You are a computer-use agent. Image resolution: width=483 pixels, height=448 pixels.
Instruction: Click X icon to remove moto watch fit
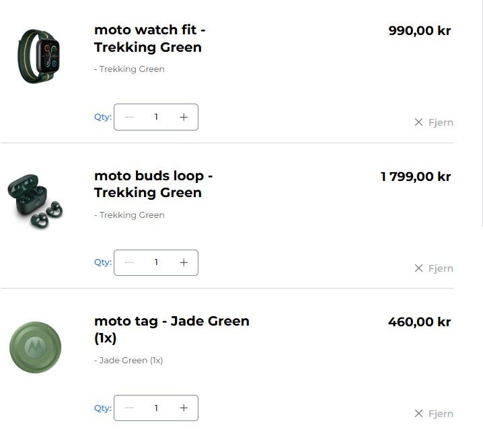pyautogui.click(x=418, y=122)
